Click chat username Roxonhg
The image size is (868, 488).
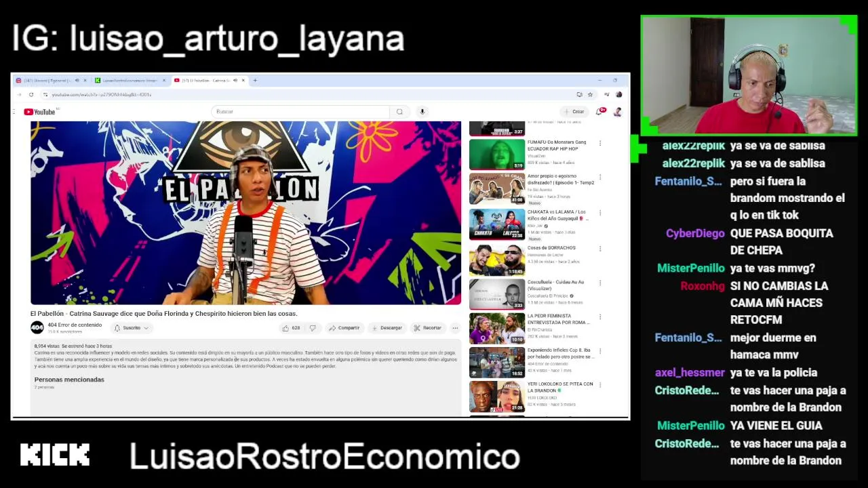[703, 286]
